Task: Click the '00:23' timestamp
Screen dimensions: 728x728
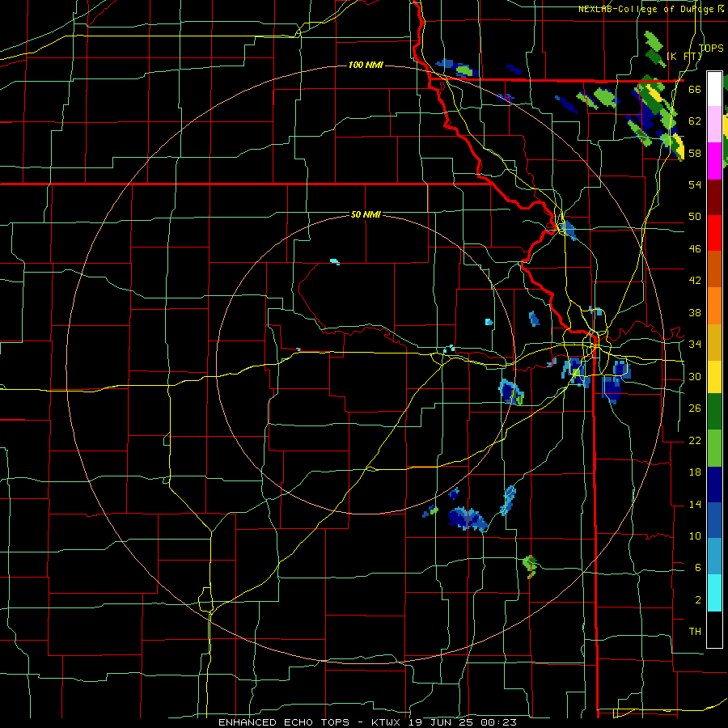Action: [498, 722]
